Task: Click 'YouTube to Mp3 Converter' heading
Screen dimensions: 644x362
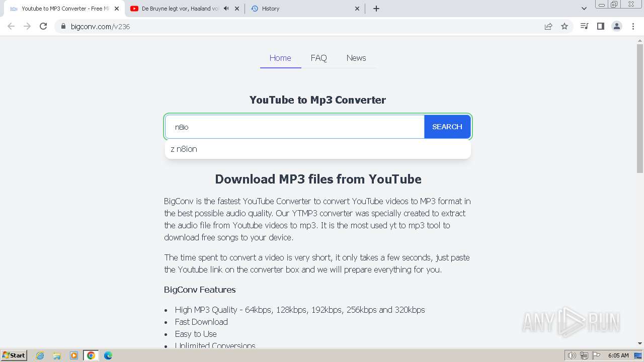Action: point(317,100)
